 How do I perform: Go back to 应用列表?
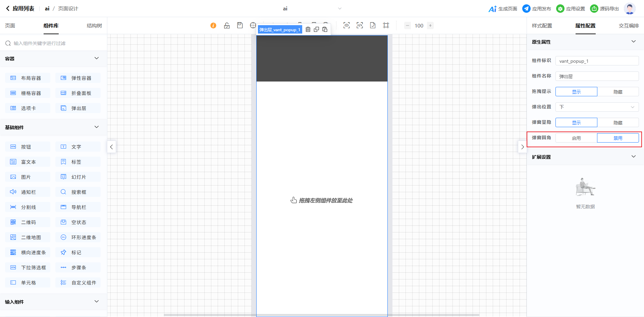click(x=20, y=9)
